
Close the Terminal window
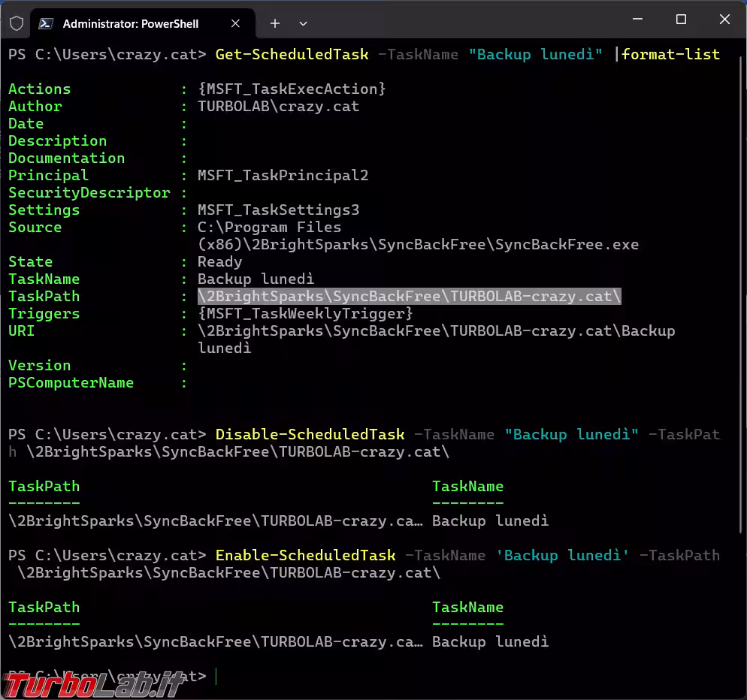pos(724,20)
